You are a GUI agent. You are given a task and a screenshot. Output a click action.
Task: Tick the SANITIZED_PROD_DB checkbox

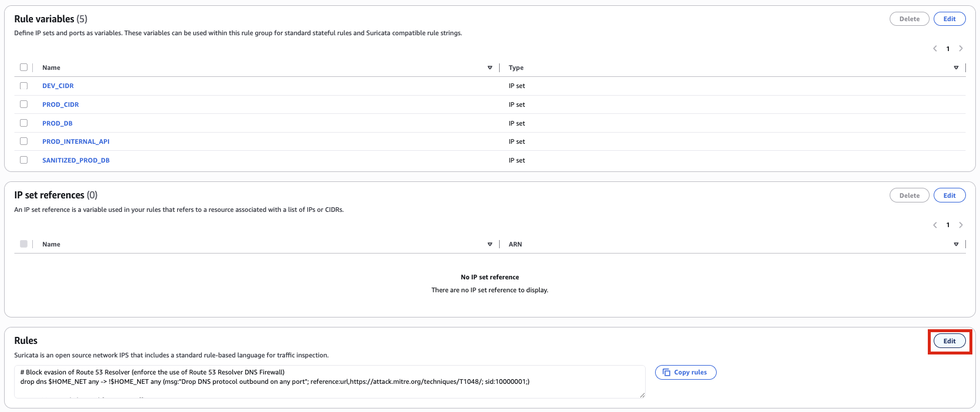[x=24, y=160]
